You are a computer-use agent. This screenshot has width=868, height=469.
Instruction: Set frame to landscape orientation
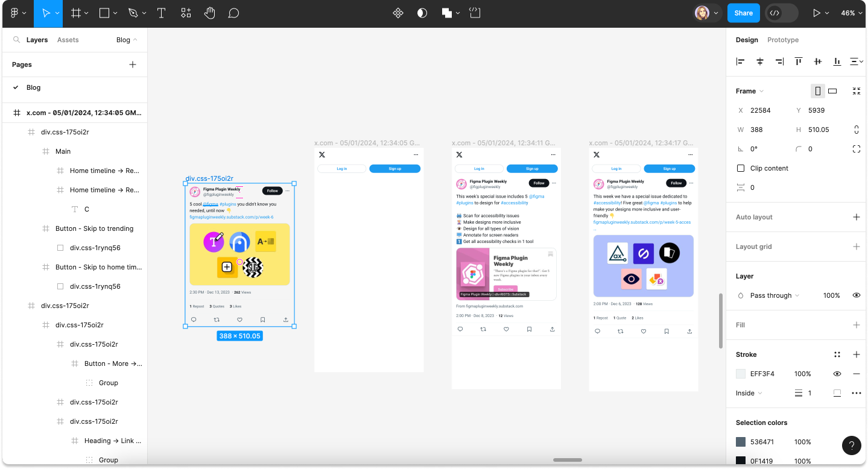(x=832, y=91)
